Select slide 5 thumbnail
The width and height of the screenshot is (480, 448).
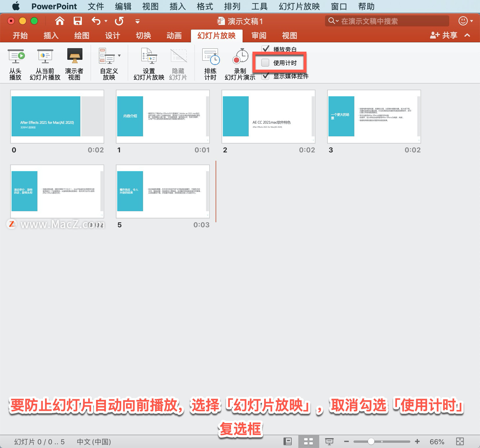coord(163,191)
